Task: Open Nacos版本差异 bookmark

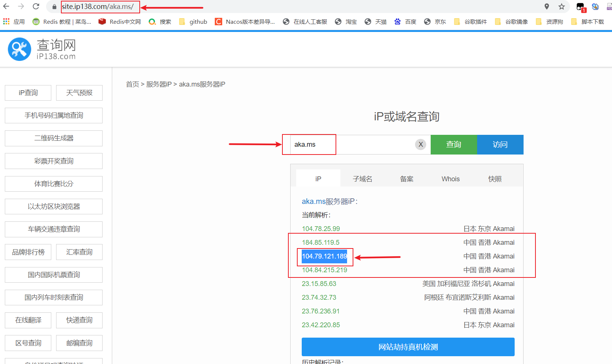Action: 245,22
